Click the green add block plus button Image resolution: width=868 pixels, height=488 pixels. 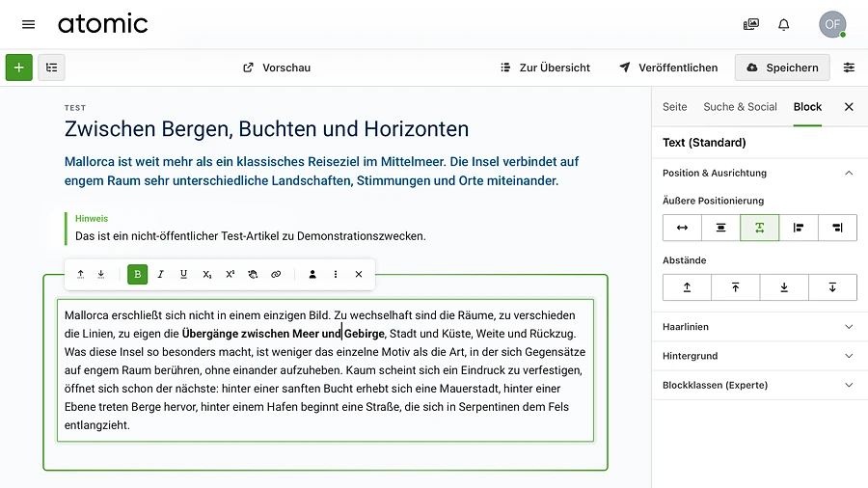click(19, 68)
